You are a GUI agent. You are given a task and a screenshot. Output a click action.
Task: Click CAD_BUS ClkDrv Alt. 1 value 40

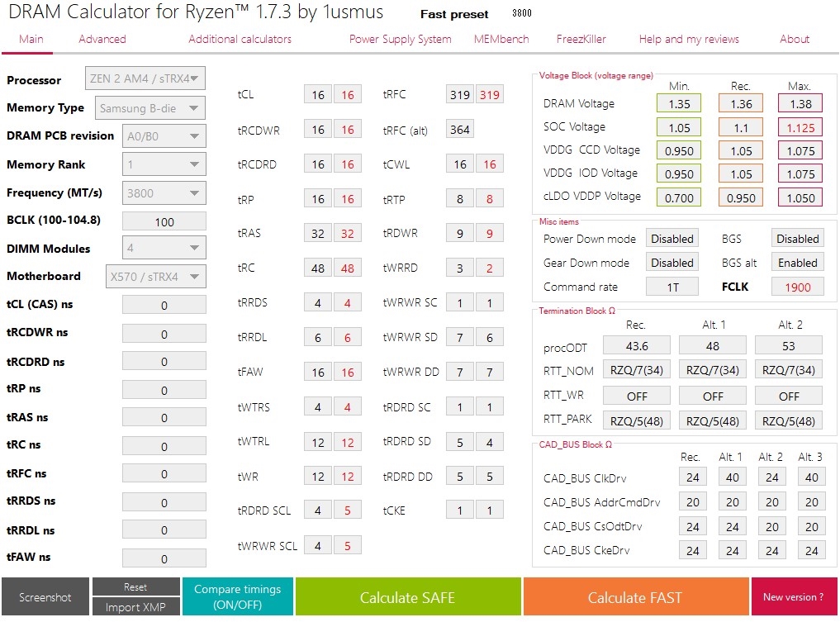pyautogui.click(x=732, y=477)
